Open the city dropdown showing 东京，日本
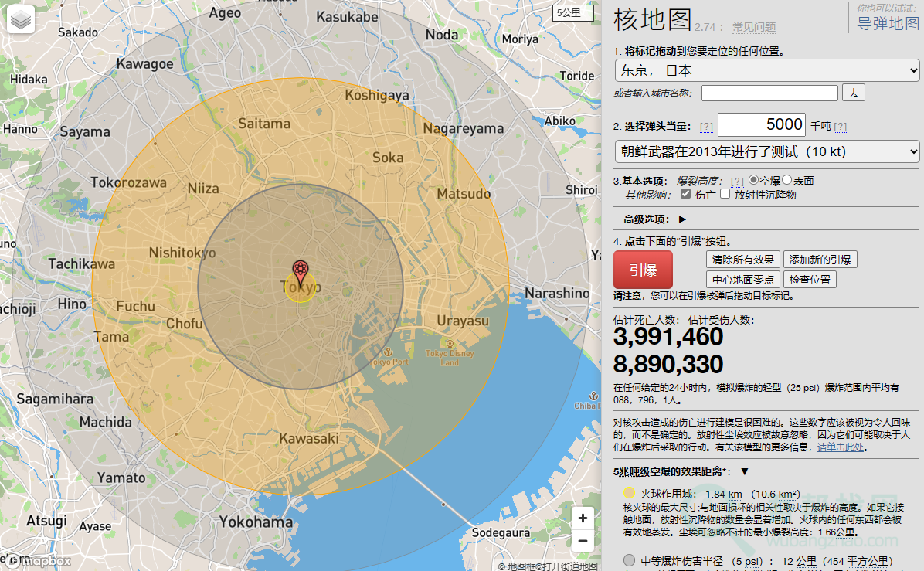This screenshot has height=571, width=924. [766, 71]
